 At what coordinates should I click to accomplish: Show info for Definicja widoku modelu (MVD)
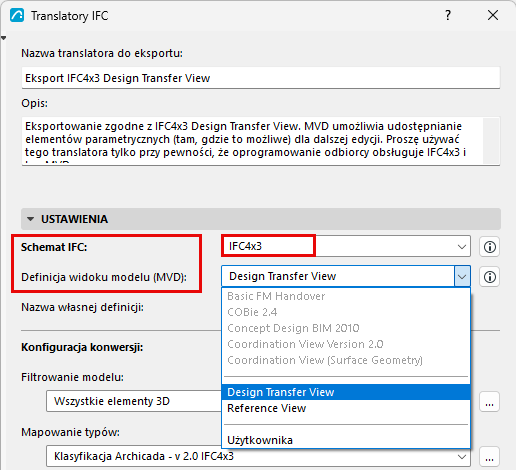[x=489, y=277]
